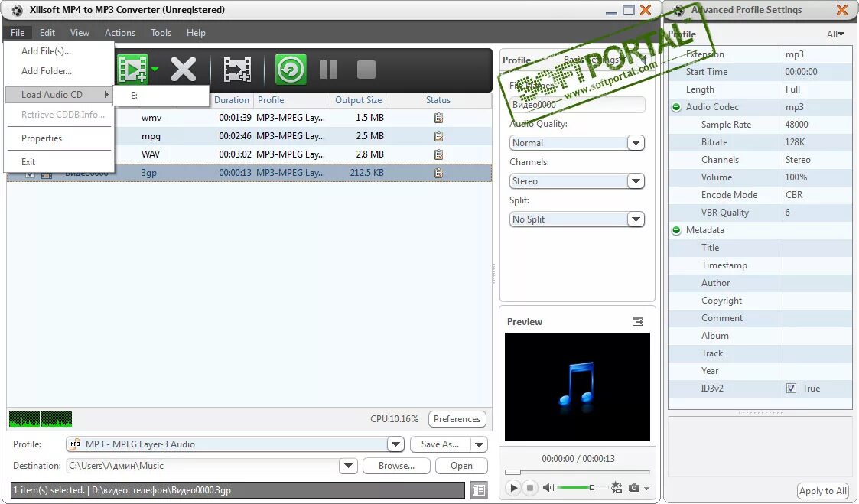Collapse the Metadata group

pos(677,231)
